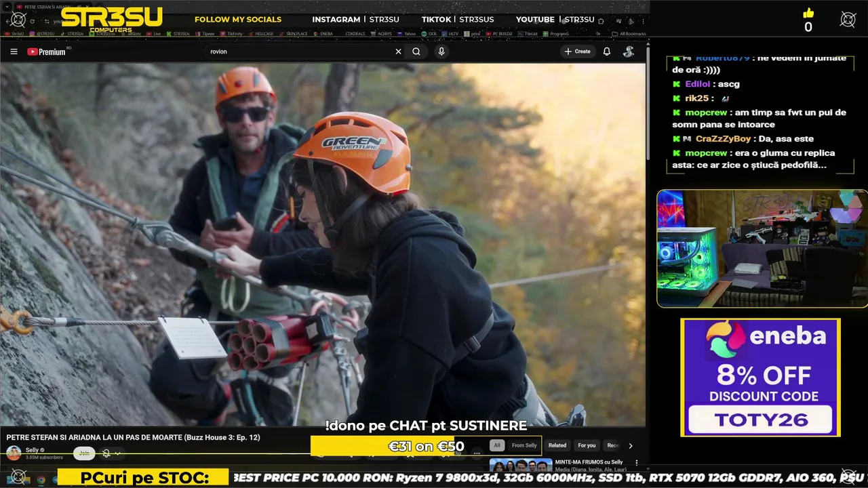Click the 'PCuri pe STOC:' ticker label
The width and height of the screenshot is (868, 488).
coord(144,478)
